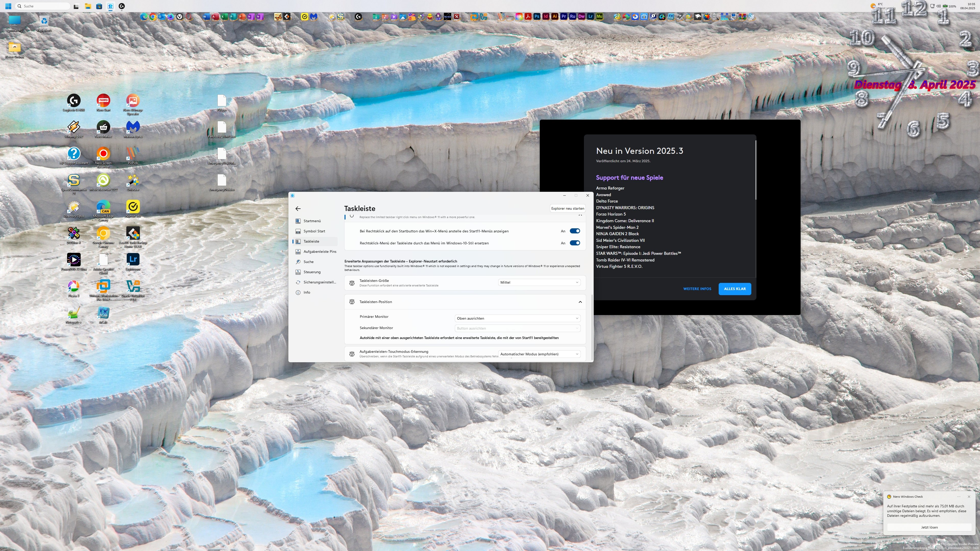The width and height of the screenshot is (980, 551).
Task: Open Primärer Monitor position dropdown
Action: (517, 318)
